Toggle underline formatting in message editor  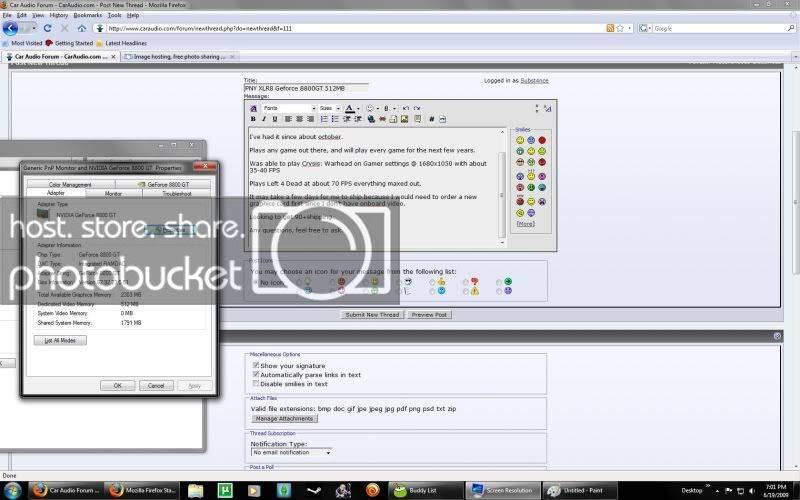pos(274,119)
